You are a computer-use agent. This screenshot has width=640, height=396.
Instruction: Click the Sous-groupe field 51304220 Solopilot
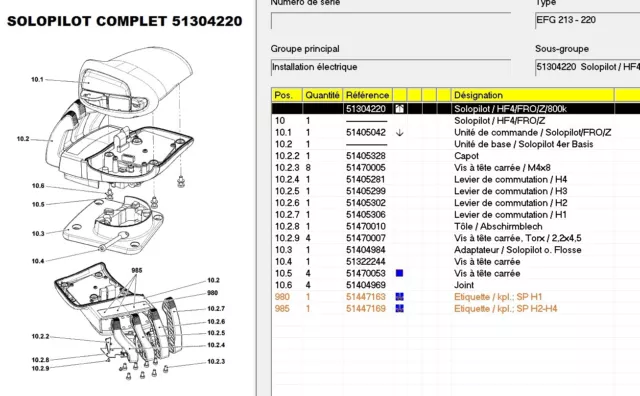point(587,67)
